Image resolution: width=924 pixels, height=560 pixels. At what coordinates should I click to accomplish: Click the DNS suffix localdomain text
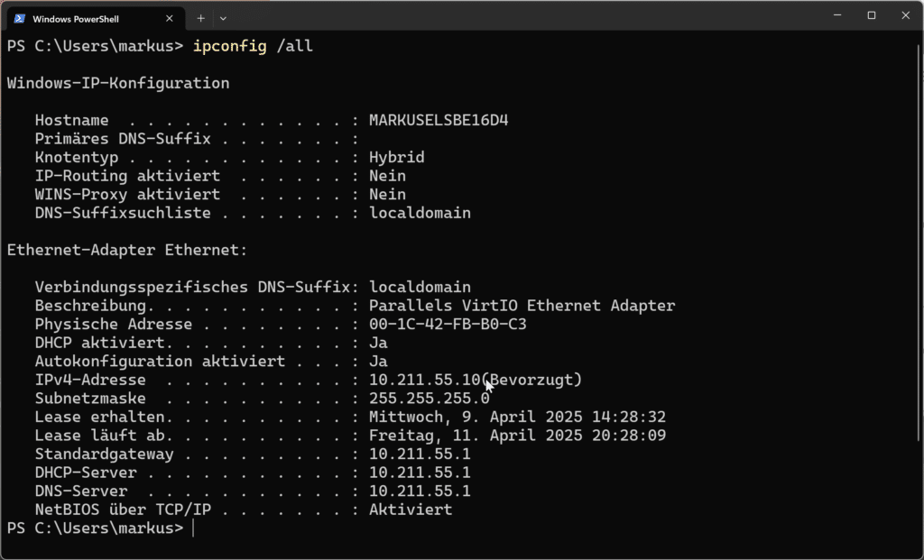click(x=420, y=287)
